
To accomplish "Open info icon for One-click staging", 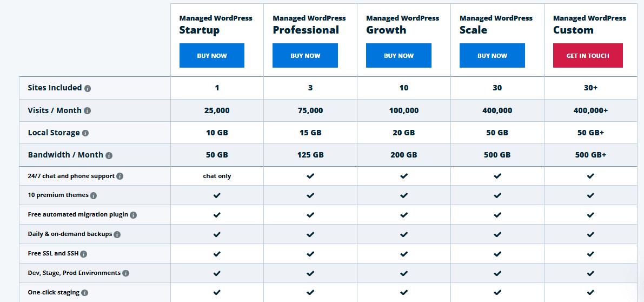I will coord(84,293).
